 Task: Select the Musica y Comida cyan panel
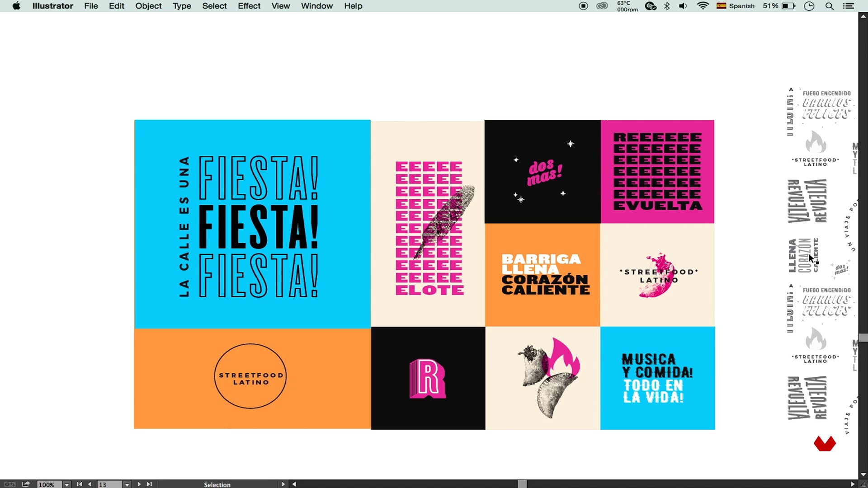[658, 378]
